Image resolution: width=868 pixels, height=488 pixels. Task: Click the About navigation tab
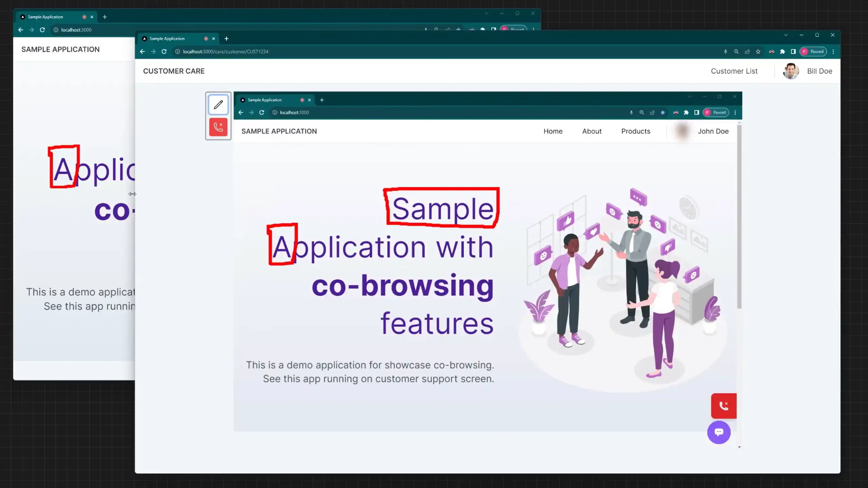[x=592, y=131]
